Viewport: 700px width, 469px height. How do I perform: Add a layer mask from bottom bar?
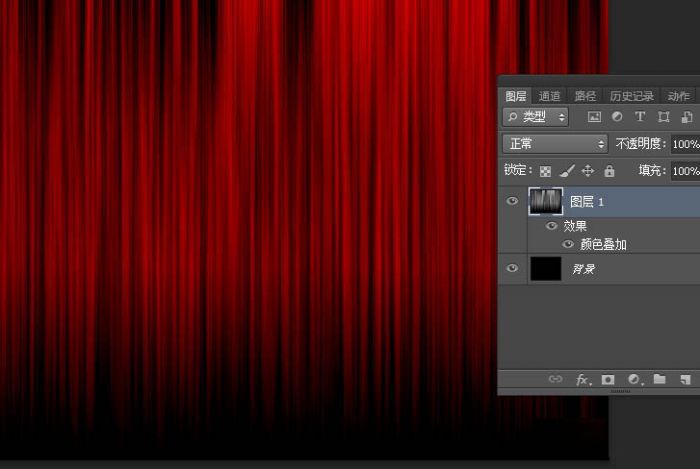[x=608, y=380]
